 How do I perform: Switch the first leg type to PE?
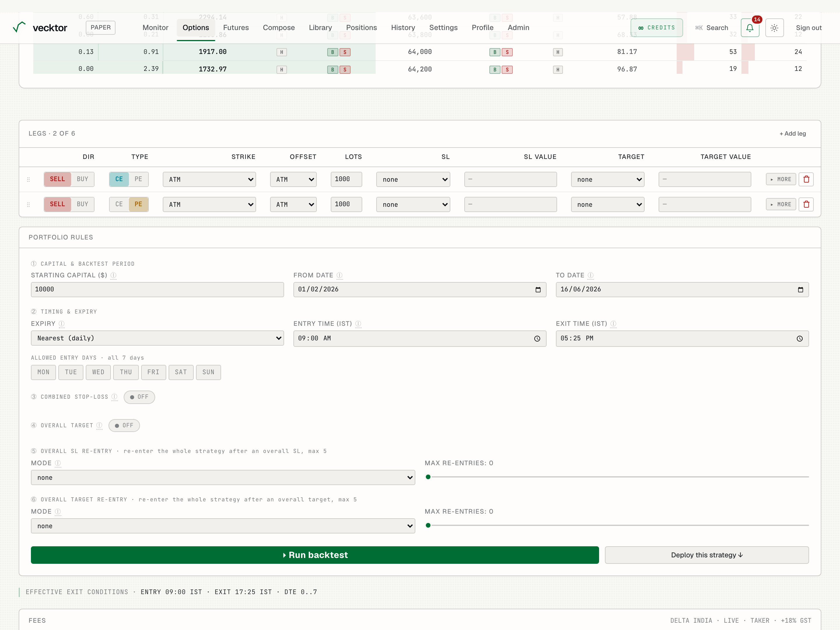[x=138, y=179]
